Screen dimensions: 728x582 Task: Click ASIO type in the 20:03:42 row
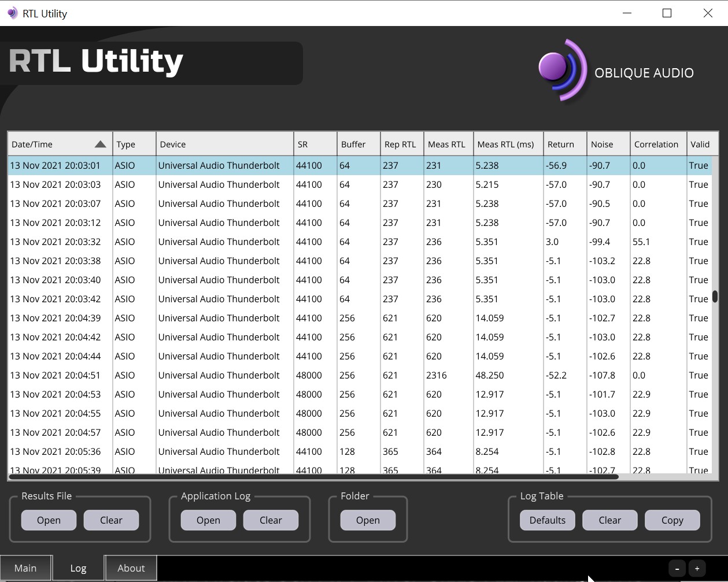125,299
